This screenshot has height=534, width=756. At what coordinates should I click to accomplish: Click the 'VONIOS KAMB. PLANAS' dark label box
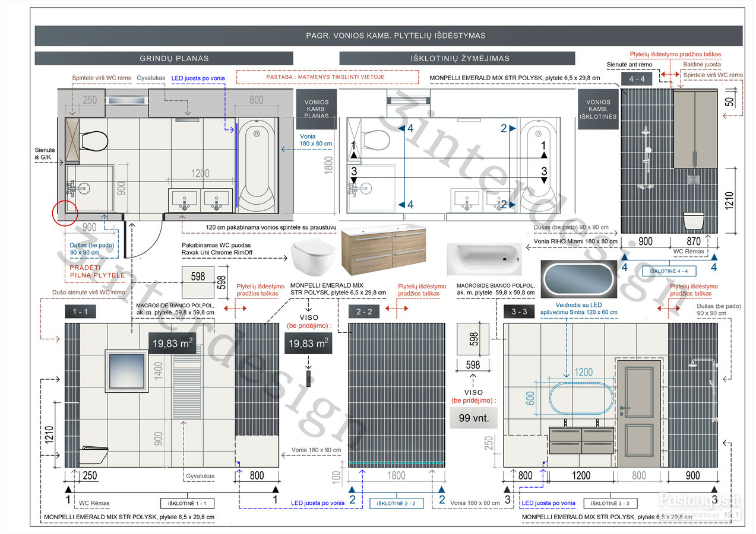pos(317,109)
